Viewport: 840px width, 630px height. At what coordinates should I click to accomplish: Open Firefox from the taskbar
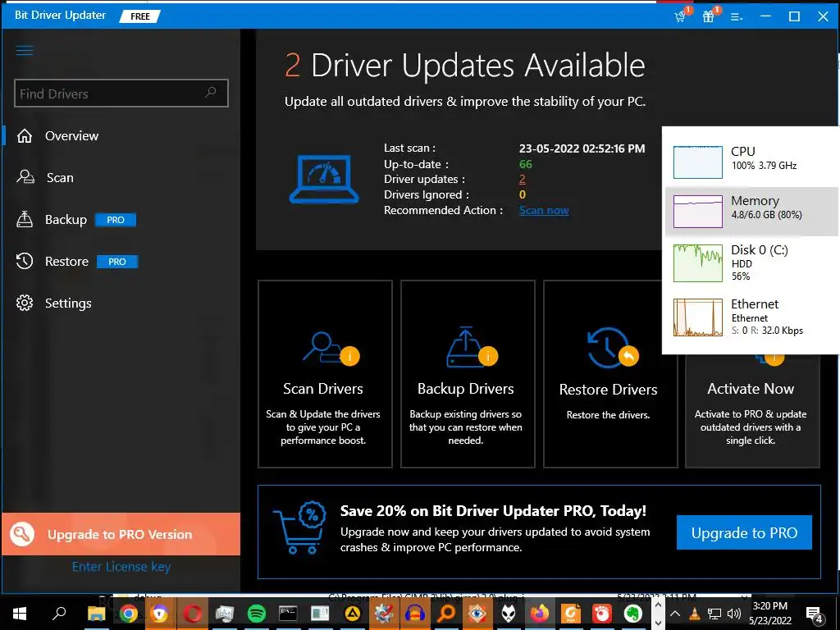click(x=540, y=614)
